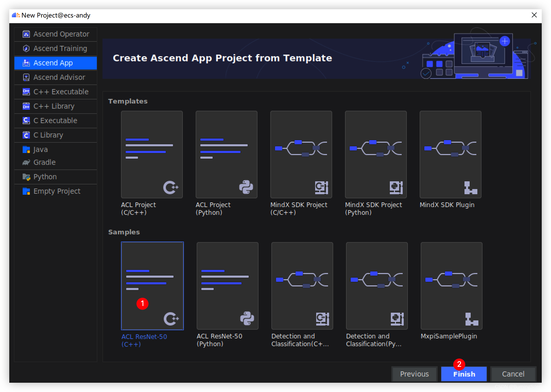Pick the MindX SDK Project (C/C++) template card
Image resolution: width=551 pixels, height=392 pixels.
tap(301, 155)
